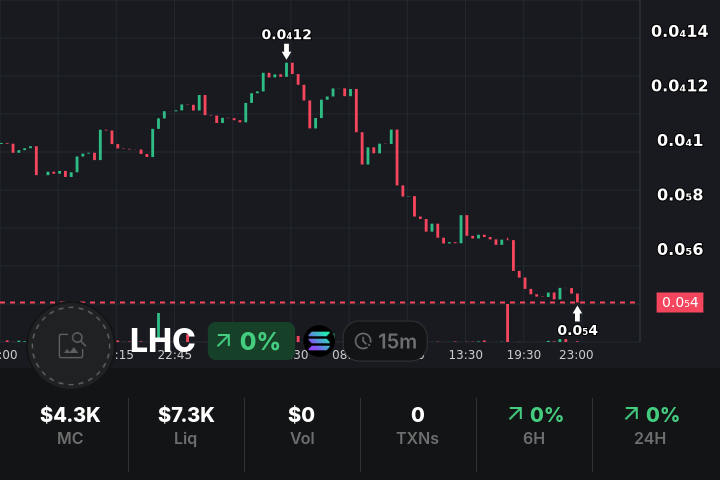Click the 6H change arrow icon
720x480 pixels.
click(515, 414)
